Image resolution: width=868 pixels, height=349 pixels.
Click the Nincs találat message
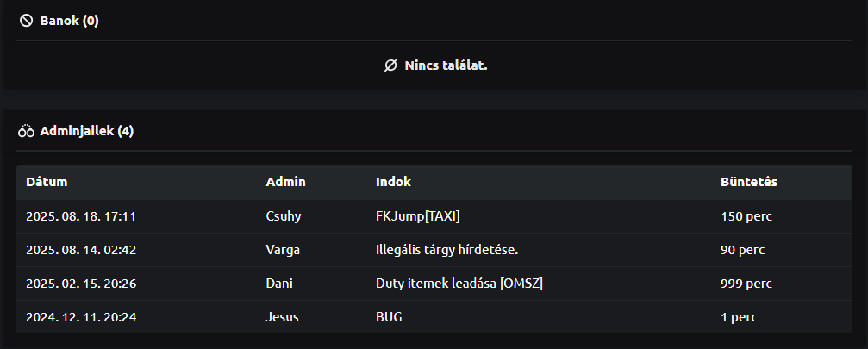(446, 65)
